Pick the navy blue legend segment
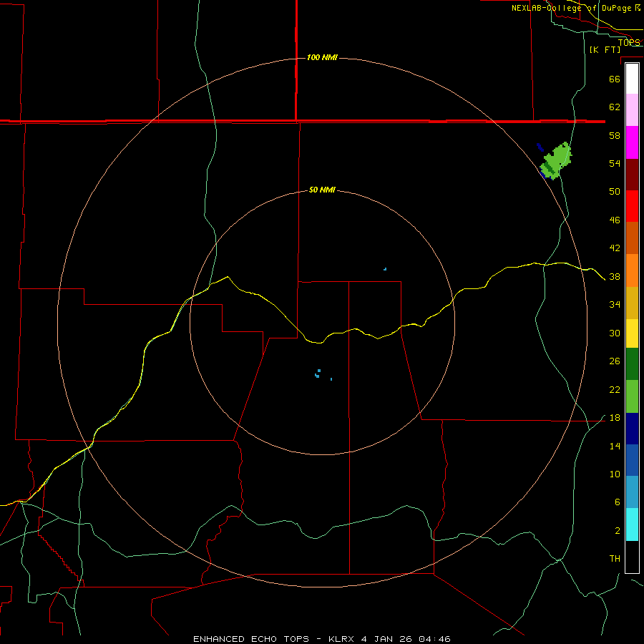 (x=632, y=429)
